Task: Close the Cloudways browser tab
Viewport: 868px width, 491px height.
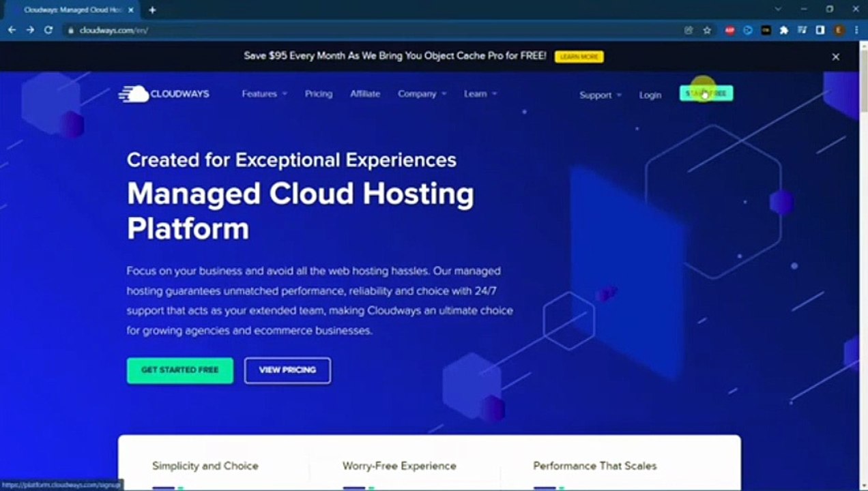Action: tap(131, 10)
